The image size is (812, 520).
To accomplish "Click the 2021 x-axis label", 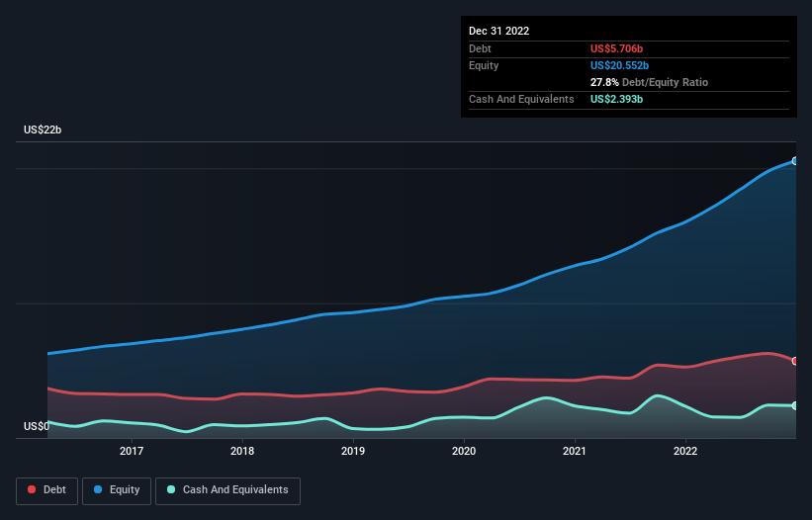I will coord(575,451).
